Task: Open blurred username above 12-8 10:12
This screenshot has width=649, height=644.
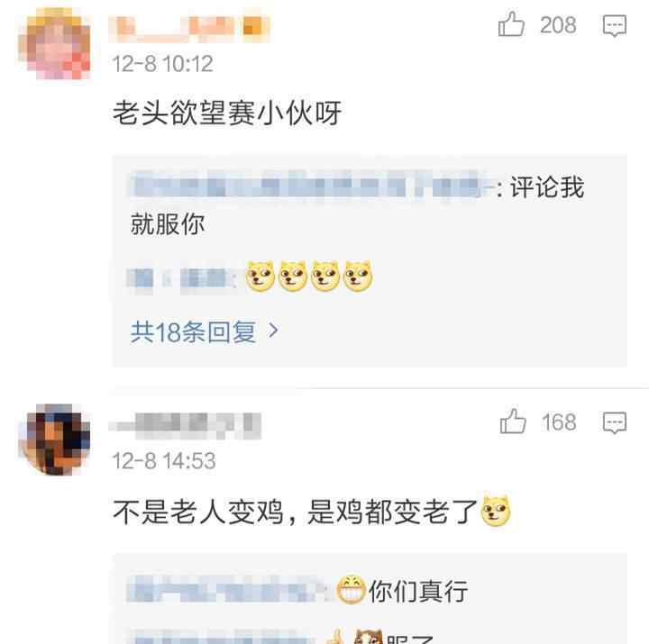Action: [x=189, y=29]
